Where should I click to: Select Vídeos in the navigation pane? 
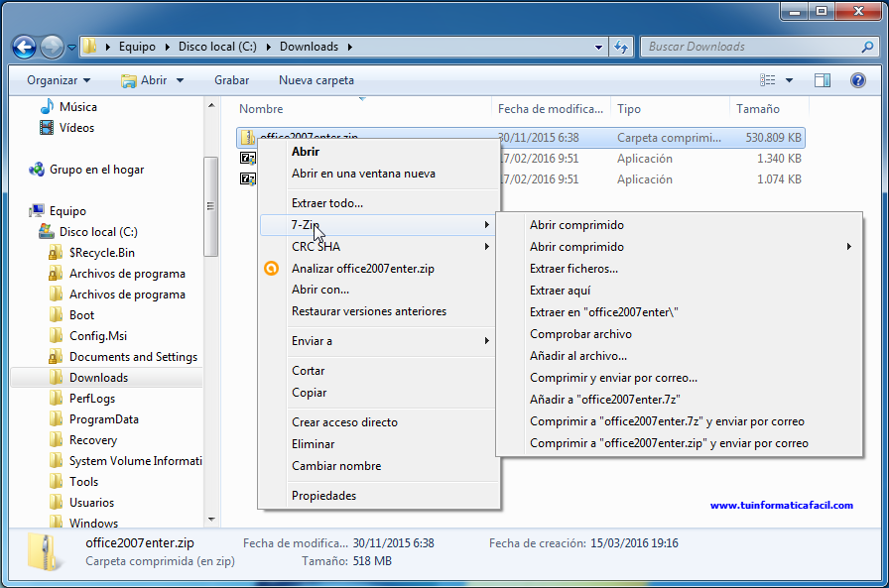click(76, 128)
